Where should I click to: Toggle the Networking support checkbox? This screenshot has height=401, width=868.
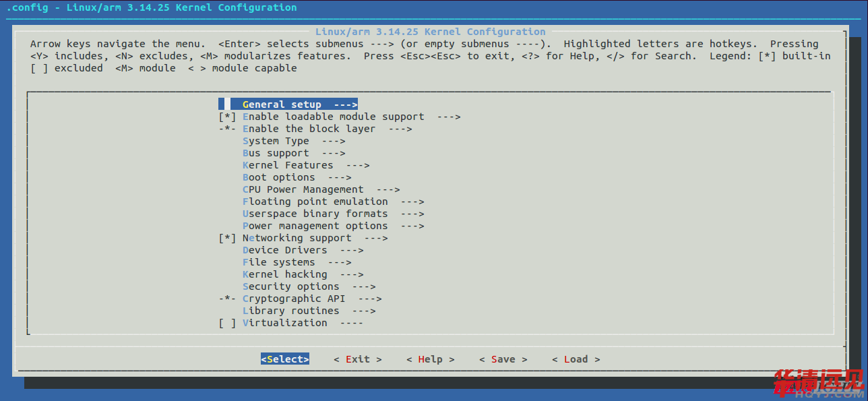click(x=227, y=238)
